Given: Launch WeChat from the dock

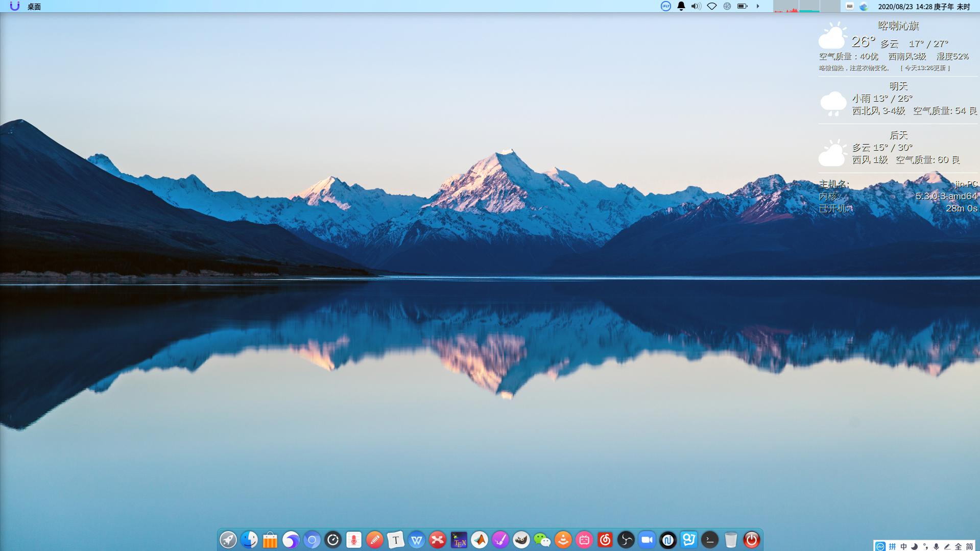Looking at the screenshot, I should tap(542, 540).
